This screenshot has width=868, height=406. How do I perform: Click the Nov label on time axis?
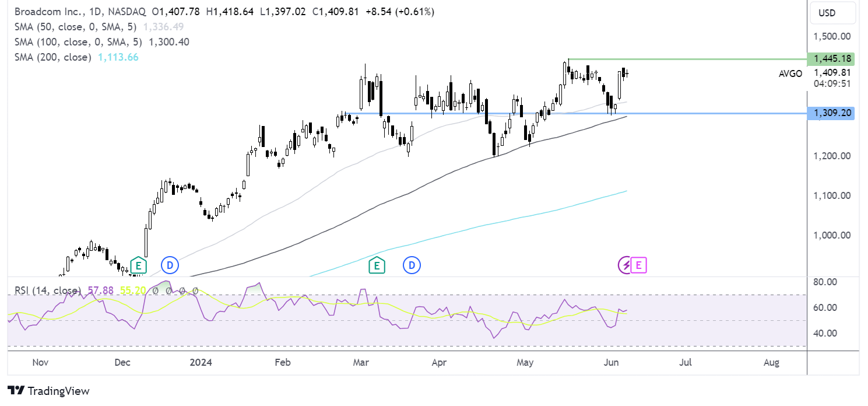pyautogui.click(x=40, y=362)
